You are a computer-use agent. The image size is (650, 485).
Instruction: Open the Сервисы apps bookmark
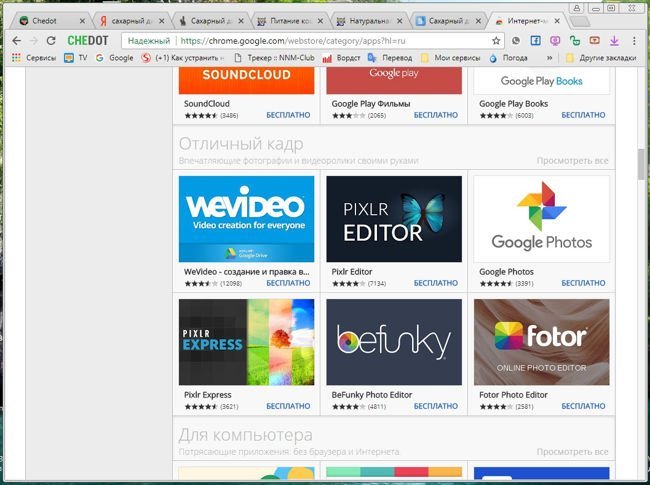(34, 58)
